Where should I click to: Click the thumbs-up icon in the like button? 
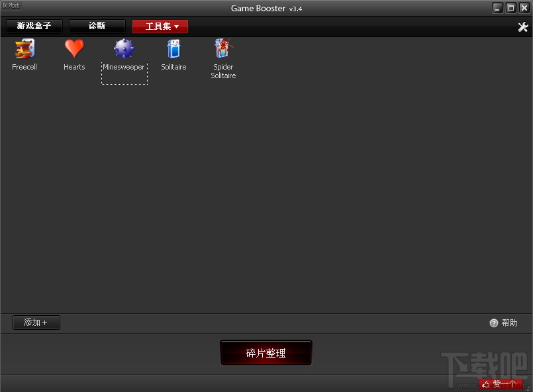pos(486,384)
